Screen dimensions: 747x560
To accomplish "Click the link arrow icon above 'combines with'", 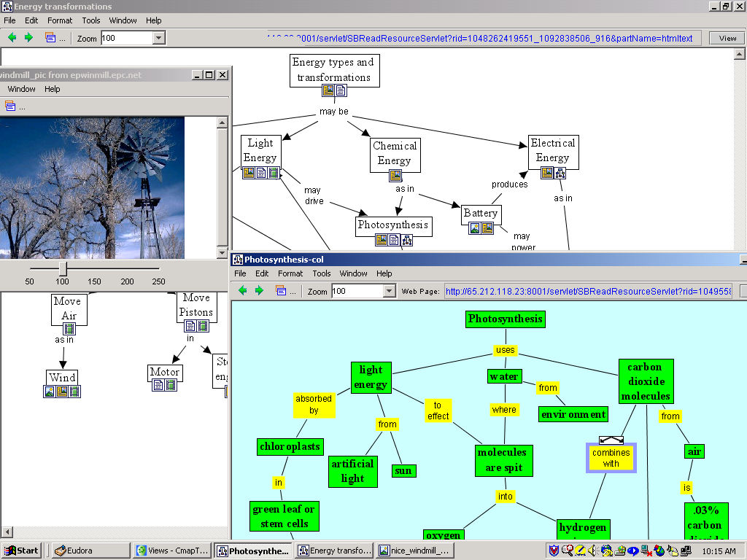I will point(611,440).
